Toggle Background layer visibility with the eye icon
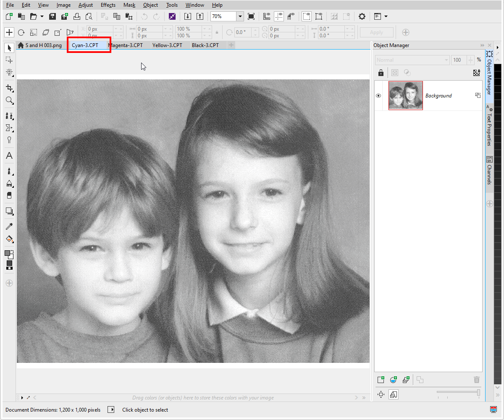 click(378, 95)
